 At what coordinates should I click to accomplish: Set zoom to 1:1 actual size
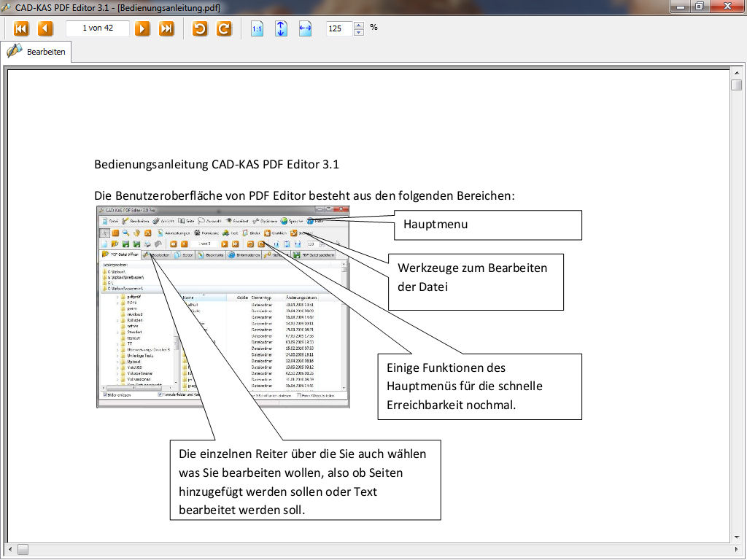[x=257, y=28]
